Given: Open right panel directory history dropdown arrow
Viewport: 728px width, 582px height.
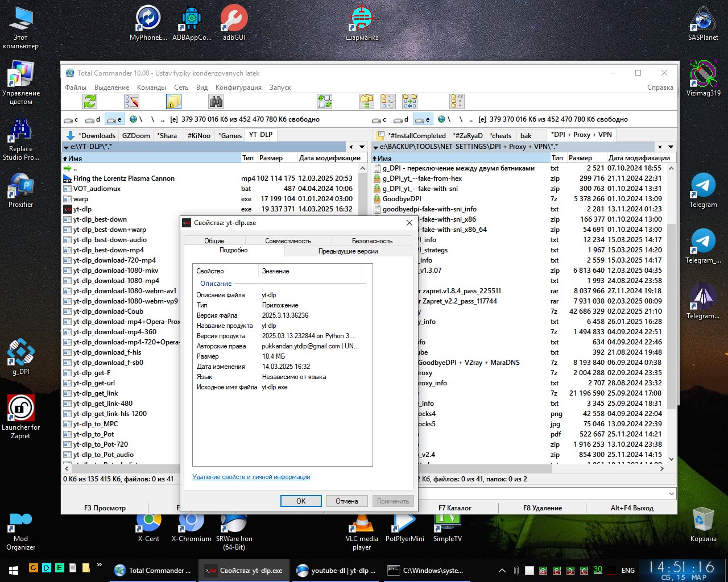Looking at the screenshot, I should (671, 147).
